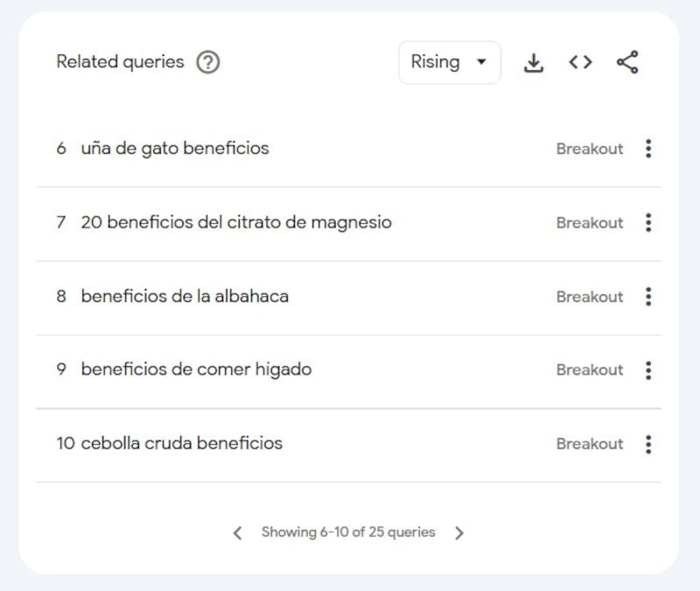The image size is (700, 591).
Task: Select query uña de gato beneficios
Action: coord(175,149)
